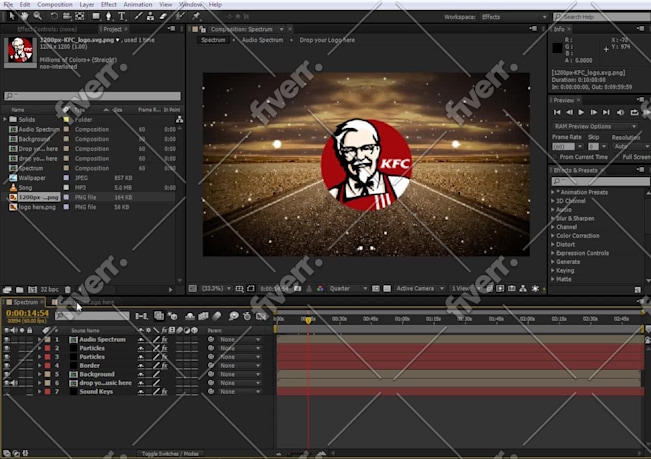Screen dimensions: 651x459
Task: Expand the Sound Keys layer properties
Action: [39, 392]
